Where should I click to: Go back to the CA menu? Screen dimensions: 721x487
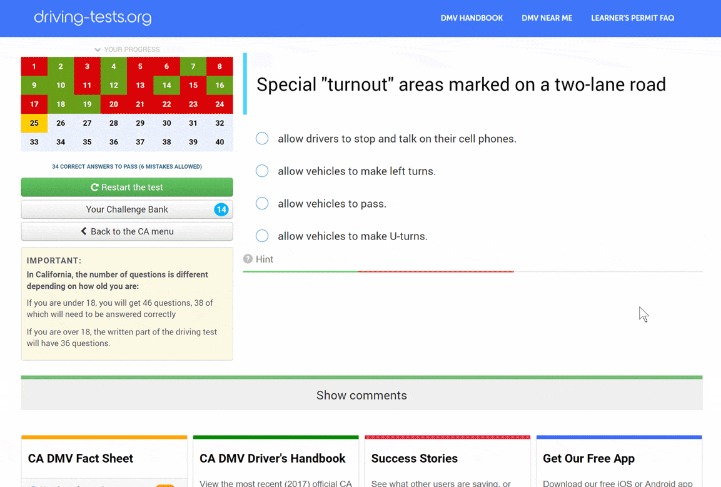click(x=126, y=231)
